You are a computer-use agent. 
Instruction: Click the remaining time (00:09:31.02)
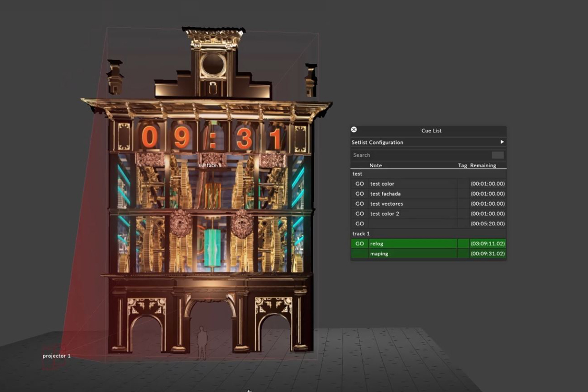pos(487,254)
